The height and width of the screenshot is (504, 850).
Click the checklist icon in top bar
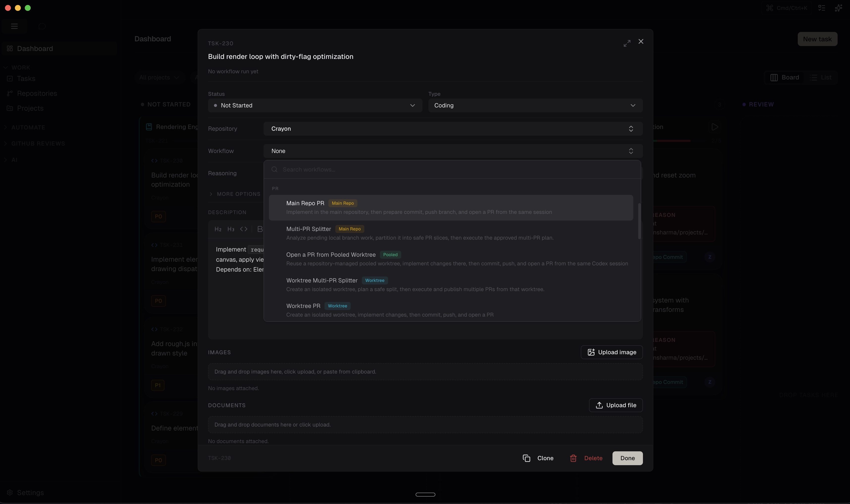pos(822,8)
